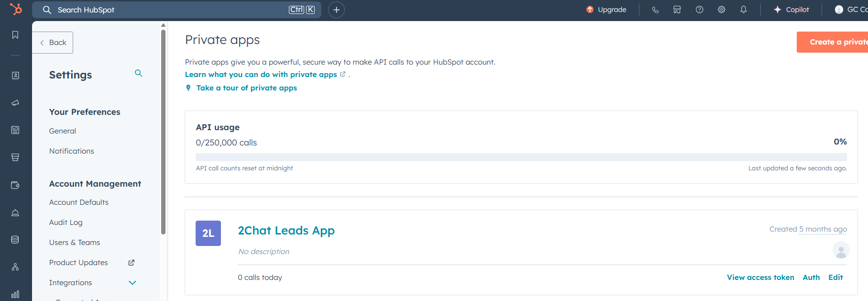Click the sidebar scroll up arrow

[163, 25]
